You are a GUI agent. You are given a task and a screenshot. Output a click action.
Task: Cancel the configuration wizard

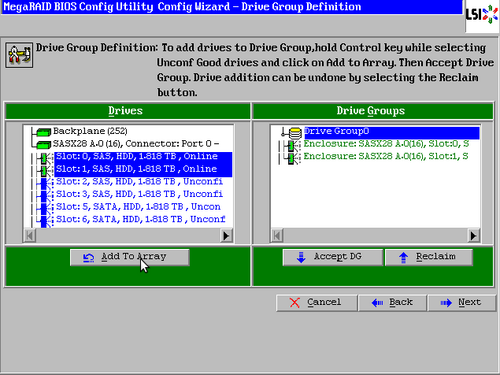(x=317, y=303)
